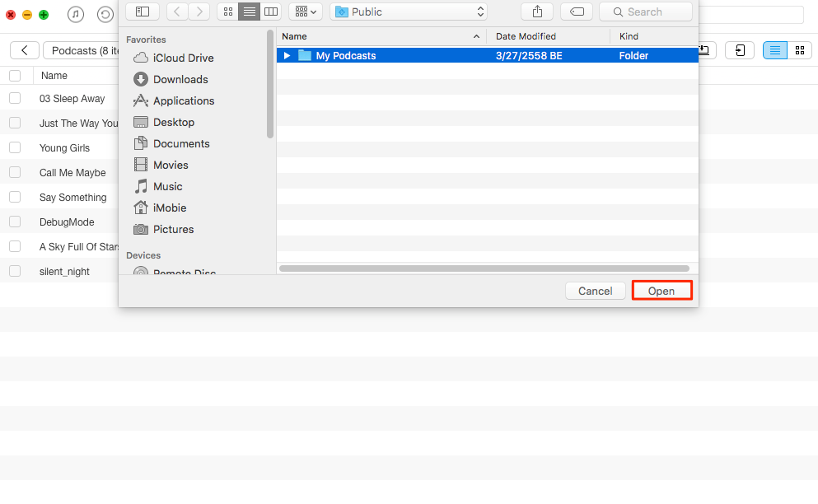Switch the file dialog to list view

[x=250, y=12]
